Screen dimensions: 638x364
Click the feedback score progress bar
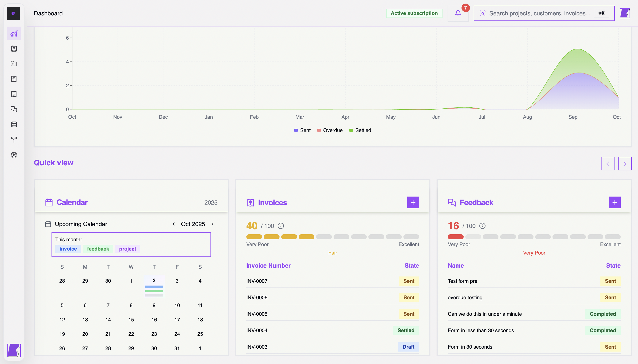tap(534, 237)
